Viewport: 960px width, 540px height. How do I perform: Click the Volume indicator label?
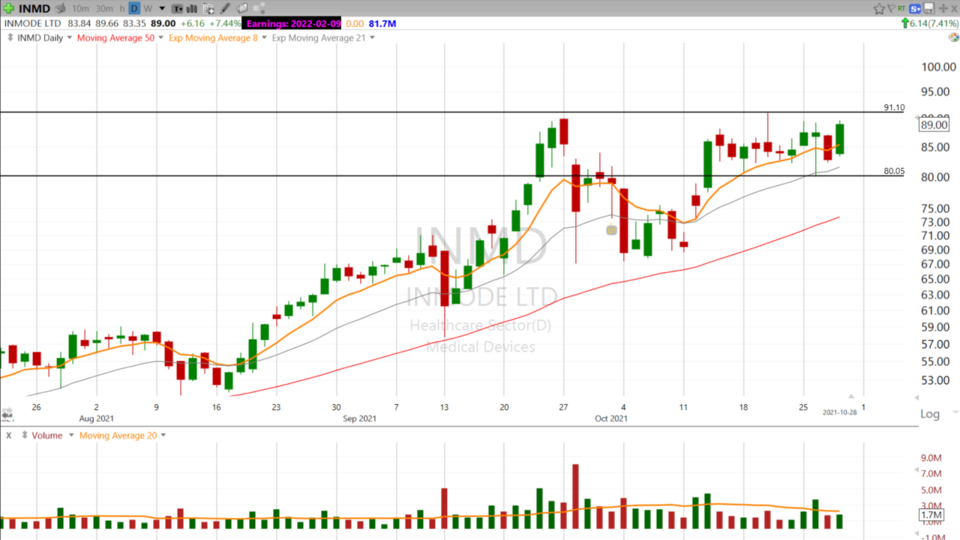[46, 435]
